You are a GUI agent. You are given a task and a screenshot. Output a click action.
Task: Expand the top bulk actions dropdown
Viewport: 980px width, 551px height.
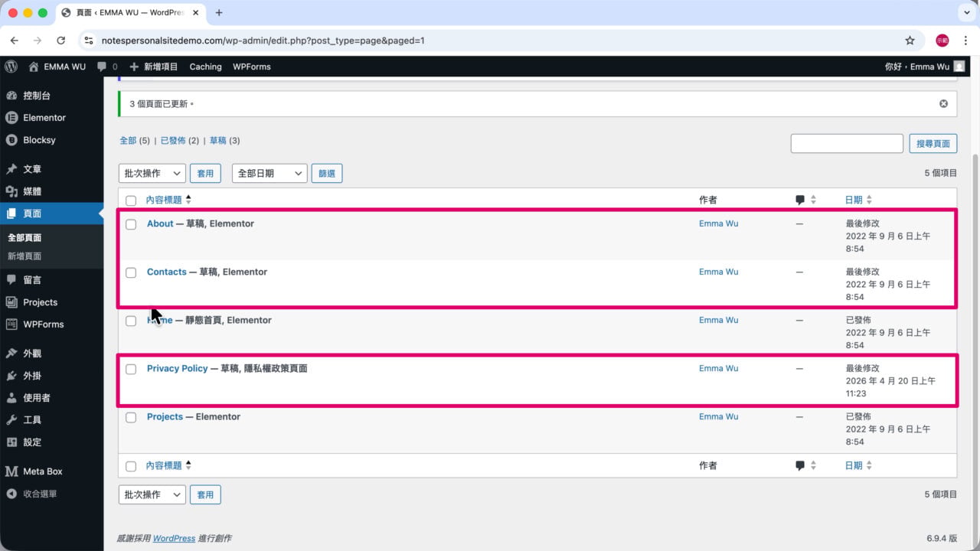pyautogui.click(x=152, y=174)
